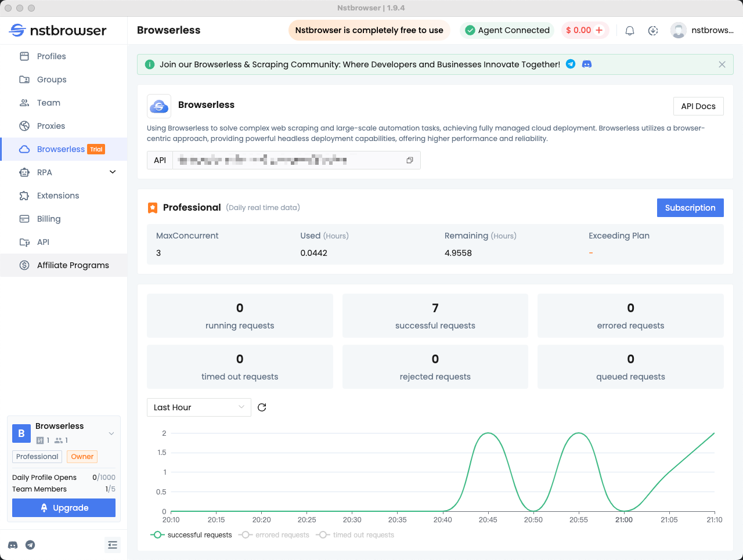Screen dimensions: 743x560
Task: Click the nstbrowser logo
Action: (x=58, y=30)
